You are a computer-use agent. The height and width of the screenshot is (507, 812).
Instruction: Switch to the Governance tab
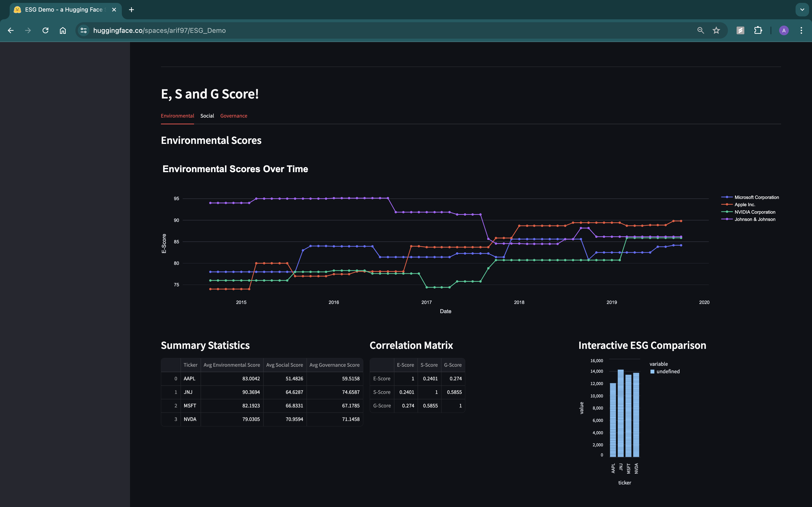(x=233, y=116)
